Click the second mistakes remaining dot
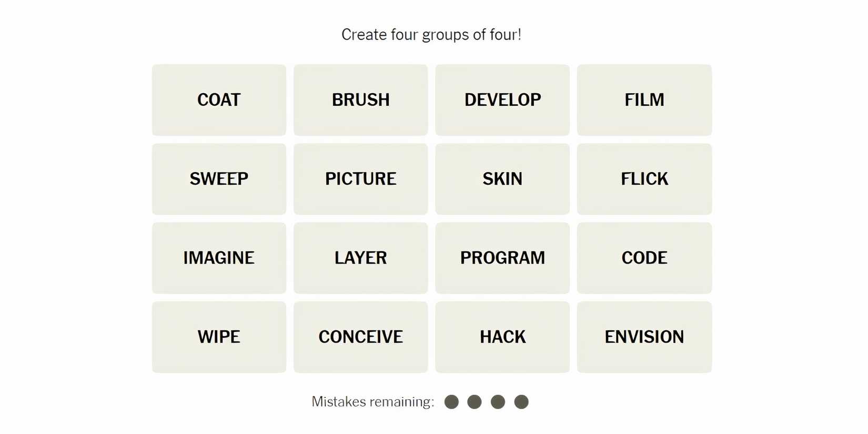Screen dimensions: 868x434 click(475, 402)
